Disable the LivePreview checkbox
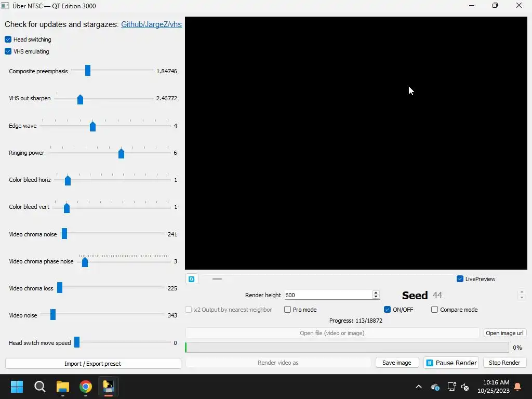 pyautogui.click(x=460, y=279)
